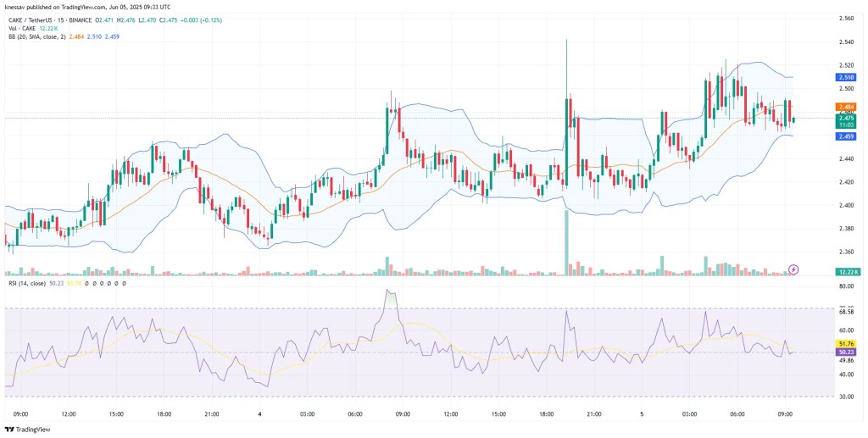Viewport: 868px width, 438px height.
Task: Click the knessav published on TradingView.com text
Action: pos(86,5)
